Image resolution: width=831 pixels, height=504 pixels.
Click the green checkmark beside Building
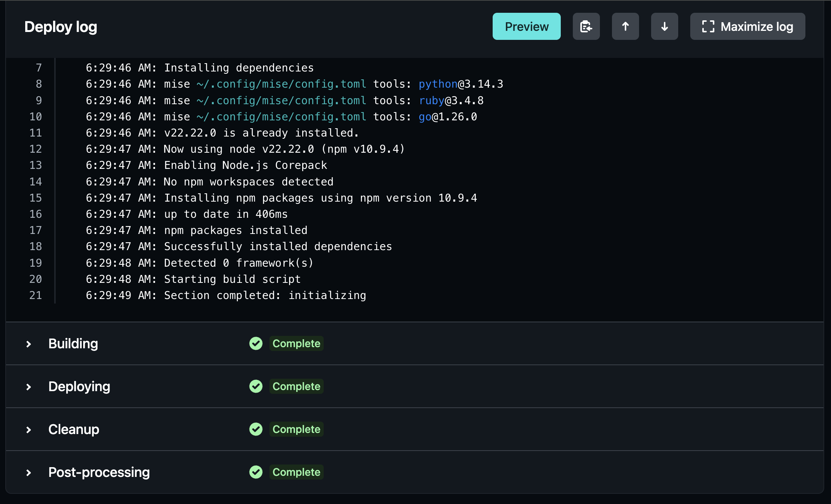click(x=256, y=343)
